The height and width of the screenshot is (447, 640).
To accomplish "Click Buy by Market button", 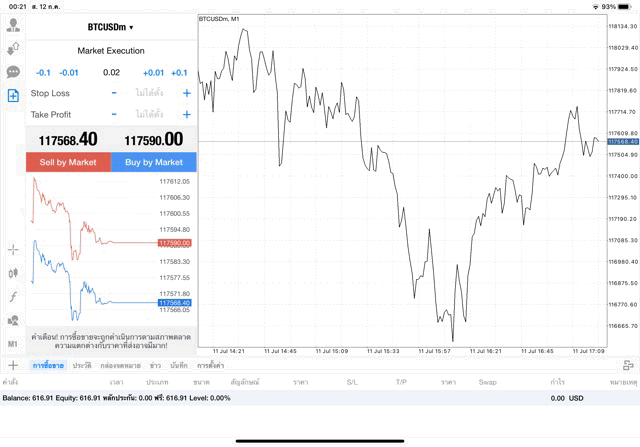I will pyautogui.click(x=154, y=162).
